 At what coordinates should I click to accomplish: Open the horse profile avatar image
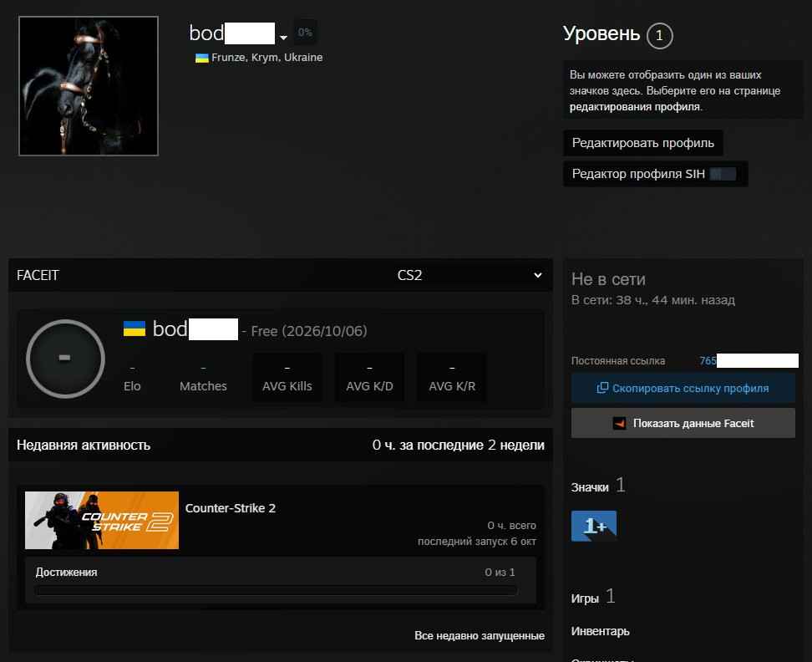coord(89,86)
